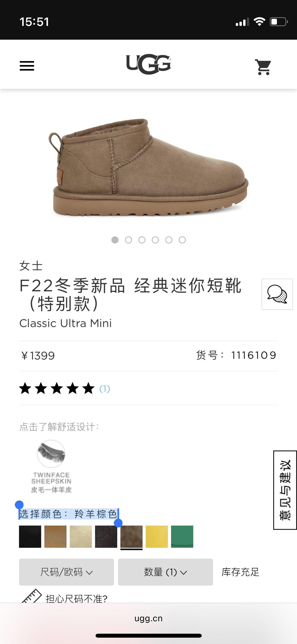
Task: Tap the ruler size guide icon
Action: pos(32,596)
